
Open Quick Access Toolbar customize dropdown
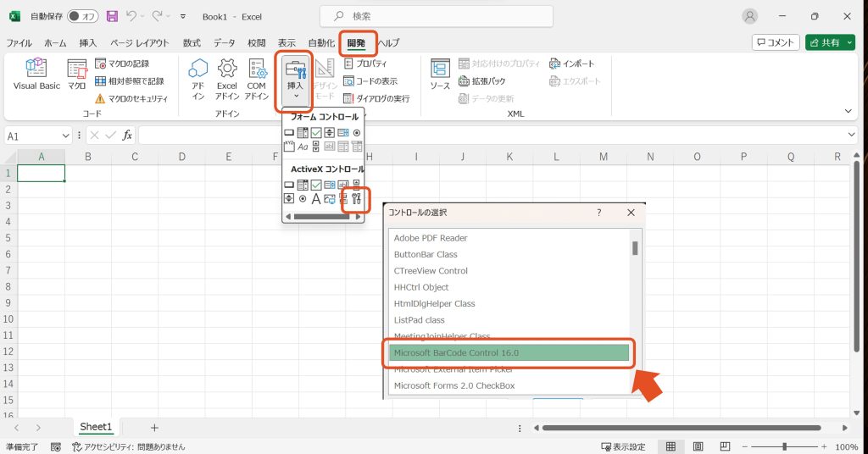tap(183, 17)
